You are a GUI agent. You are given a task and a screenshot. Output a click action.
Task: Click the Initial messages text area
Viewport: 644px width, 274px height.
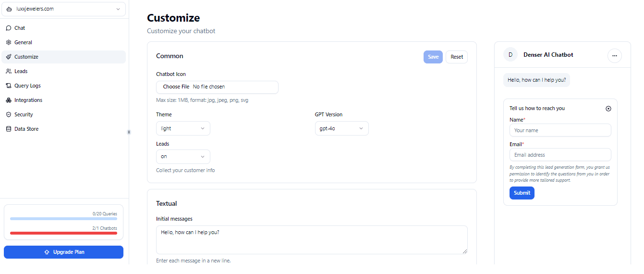tap(311, 239)
